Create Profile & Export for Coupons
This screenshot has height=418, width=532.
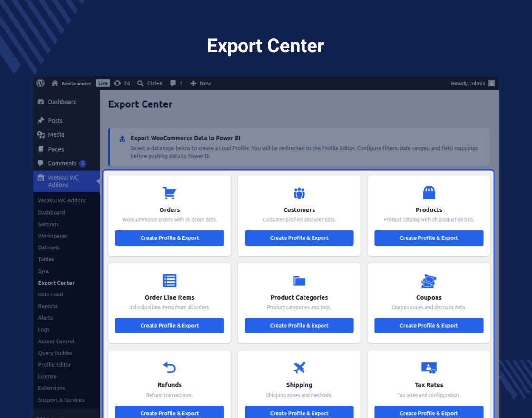coord(429,325)
